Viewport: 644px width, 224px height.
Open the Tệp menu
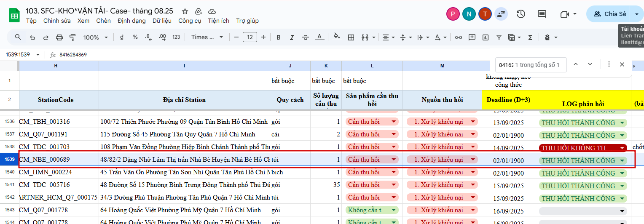31,21
